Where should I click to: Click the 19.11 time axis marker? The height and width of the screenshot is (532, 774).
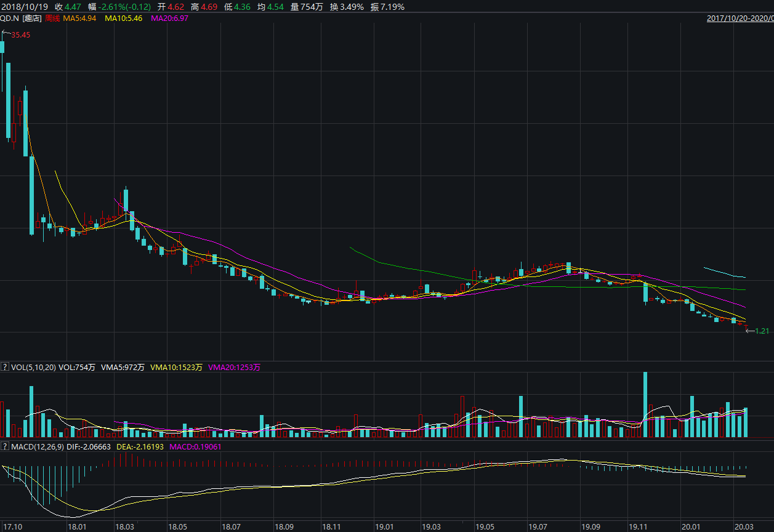[638, 527]
